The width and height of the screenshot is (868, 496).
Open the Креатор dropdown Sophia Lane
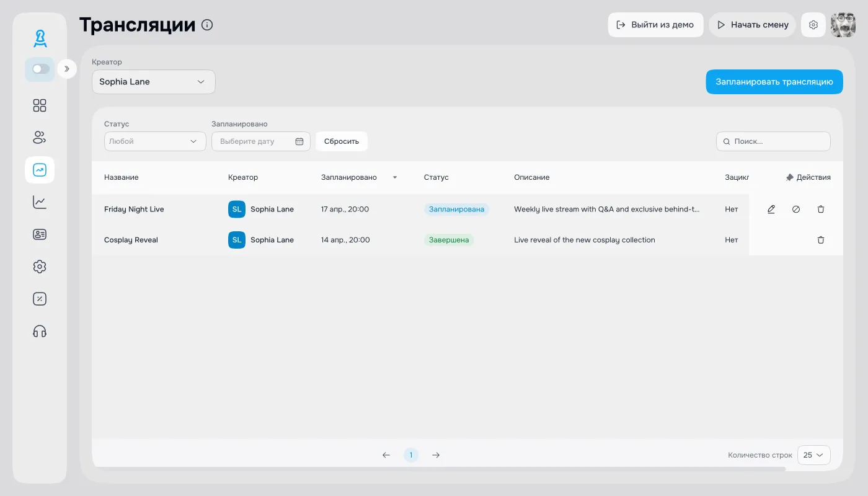[x=153, y=82]
